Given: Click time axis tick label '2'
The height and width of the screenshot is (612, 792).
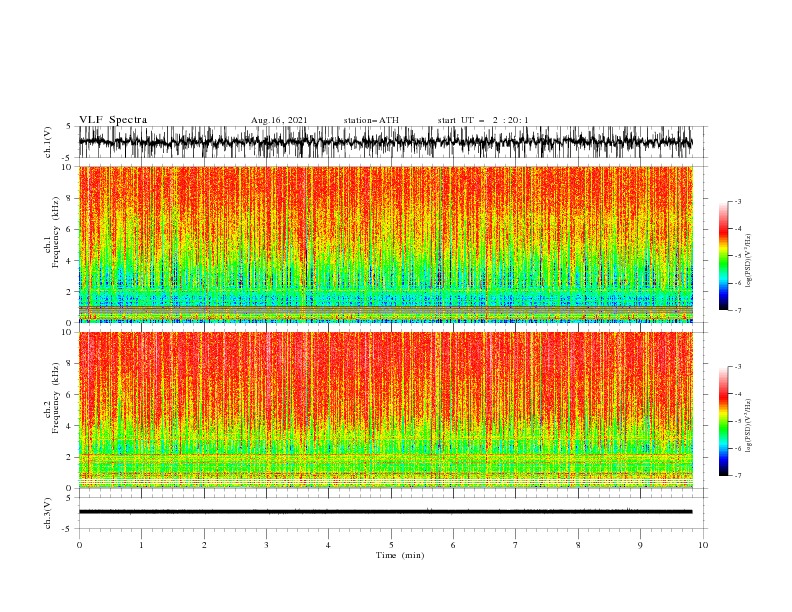Looking at the screenshot, I should [x=204, y=545].
